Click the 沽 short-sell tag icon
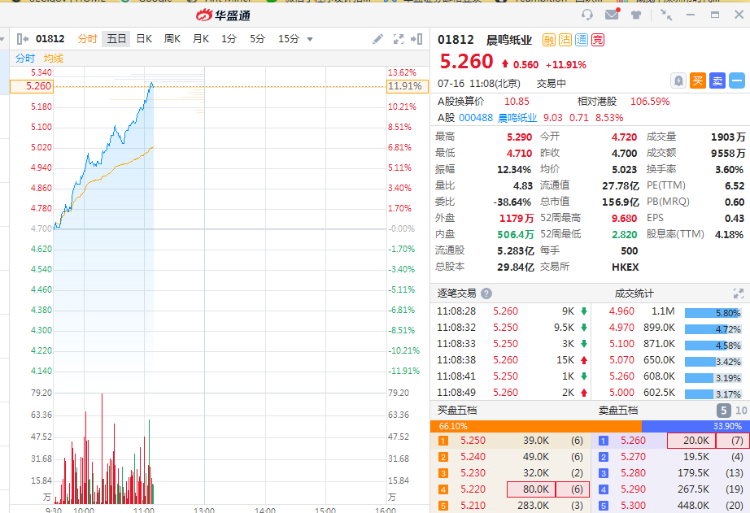The image size is (750, 513). coord(565,40)
